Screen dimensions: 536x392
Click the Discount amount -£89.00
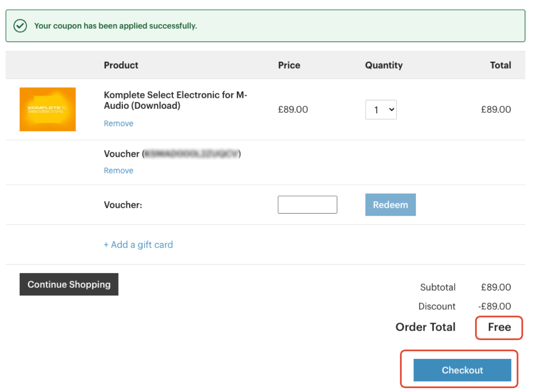coord(494,306)
